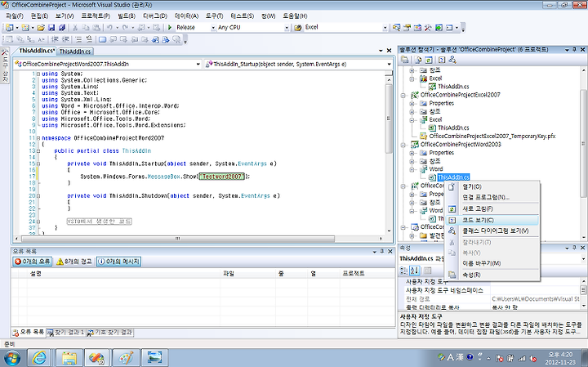Collapse the namespace OfficeCombineProjectWord2007 code block
The image size is (588, 367).
[38, 138]
